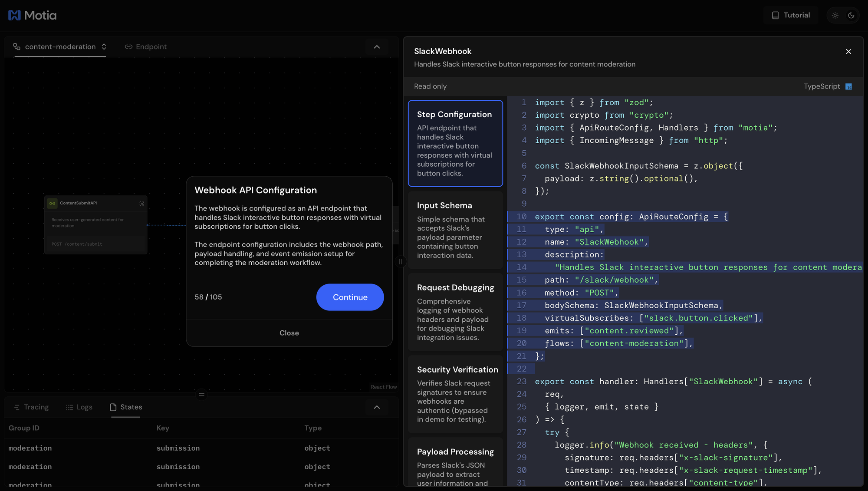The image size is (868, 491).
Task: Collapse the bottom States panel chevron
Action: [377, 407]
